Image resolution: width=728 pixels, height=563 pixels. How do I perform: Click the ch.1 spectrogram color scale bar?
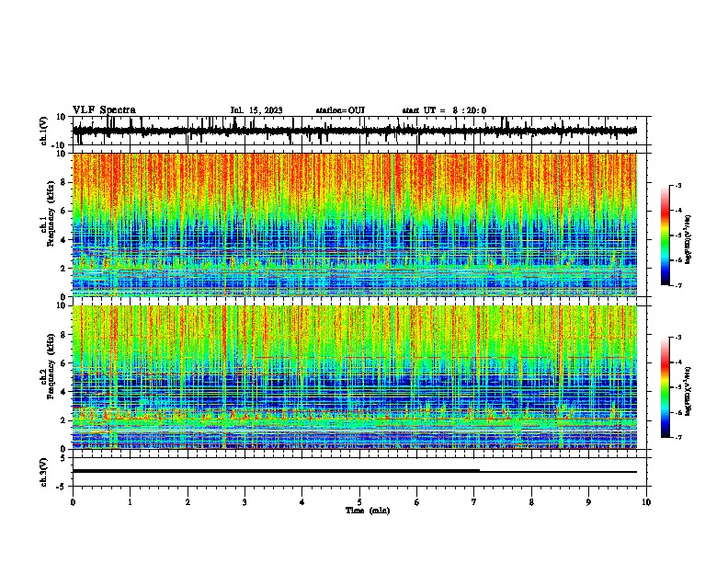(665, 236)
